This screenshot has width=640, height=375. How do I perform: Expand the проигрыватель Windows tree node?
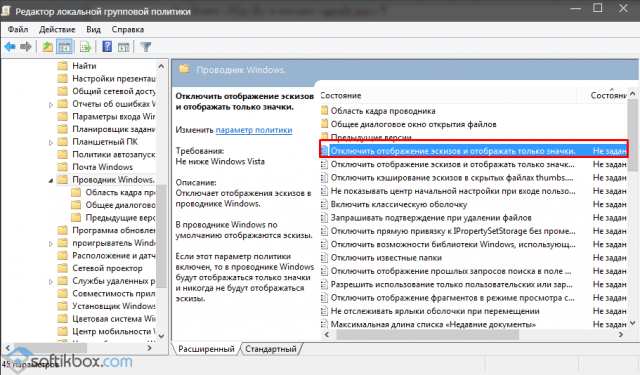[x=51, y=244]
